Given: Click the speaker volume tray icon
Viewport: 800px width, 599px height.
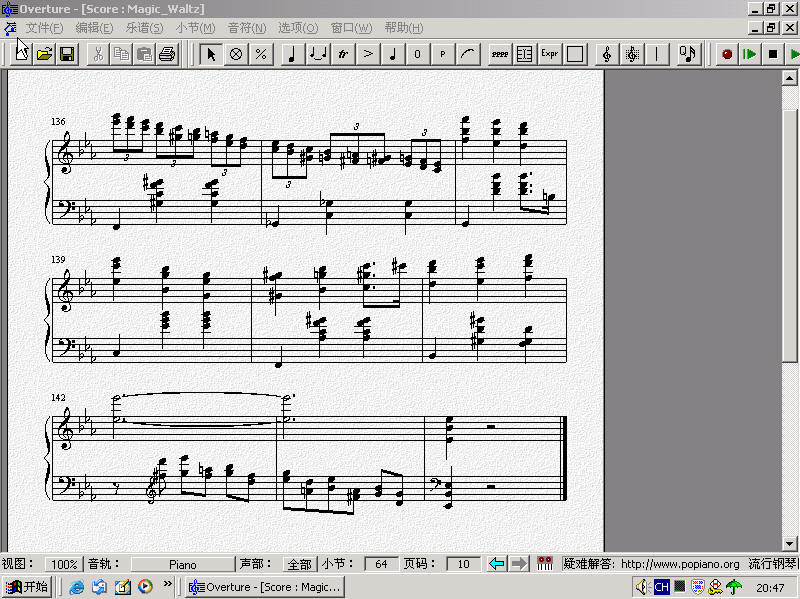Looking at the screenshot, I should pos(641,587).
